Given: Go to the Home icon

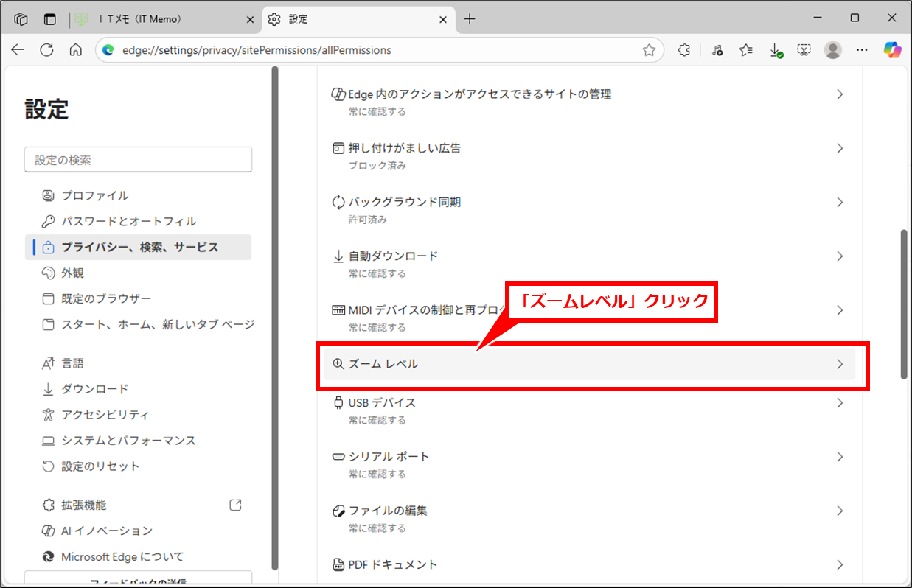Looking at the screenshot, I should point(75,50).
